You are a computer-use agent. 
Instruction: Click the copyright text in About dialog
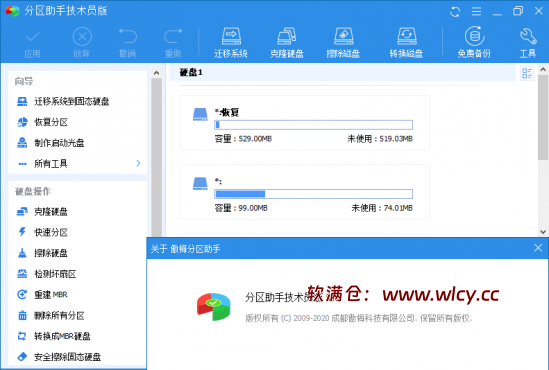(x=359, y=318)
